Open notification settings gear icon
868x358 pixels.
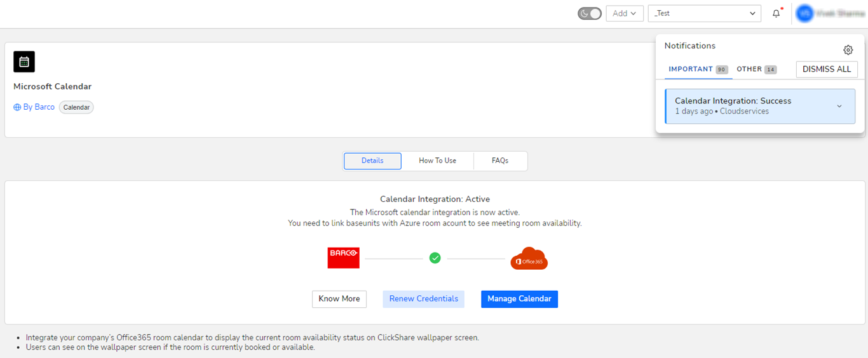[848, 50]
